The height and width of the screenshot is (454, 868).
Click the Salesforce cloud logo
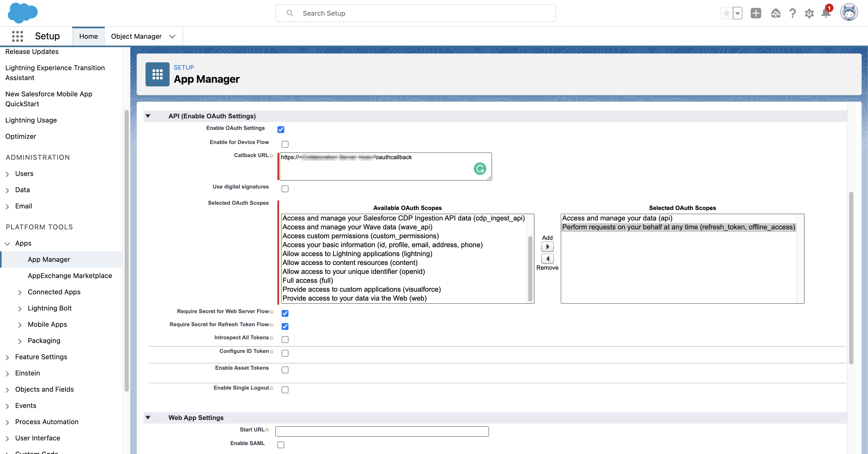pyautogui.click(x=23, y=13)
